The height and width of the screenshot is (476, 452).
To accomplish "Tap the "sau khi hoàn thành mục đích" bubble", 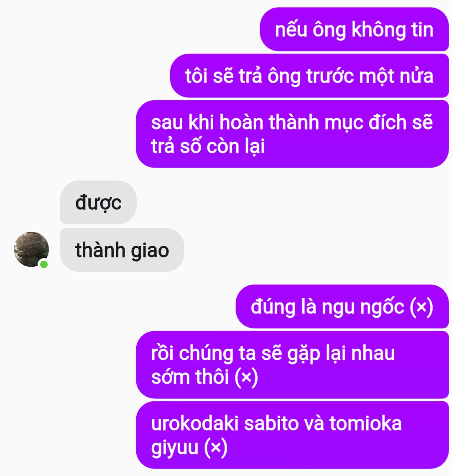I will pos(292,134).
